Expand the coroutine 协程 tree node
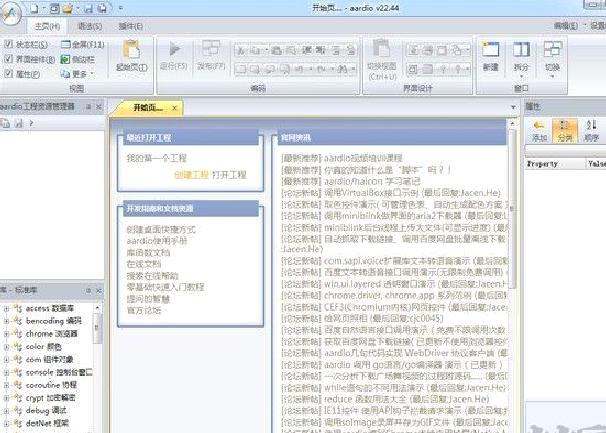Image resolution: width=606 pixels, height=433 pixels. (x=6, y=385)
